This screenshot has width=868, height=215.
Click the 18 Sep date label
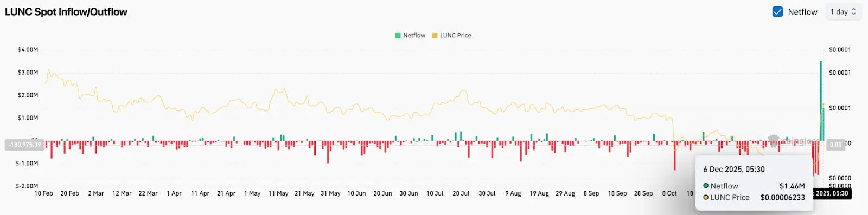617,193
